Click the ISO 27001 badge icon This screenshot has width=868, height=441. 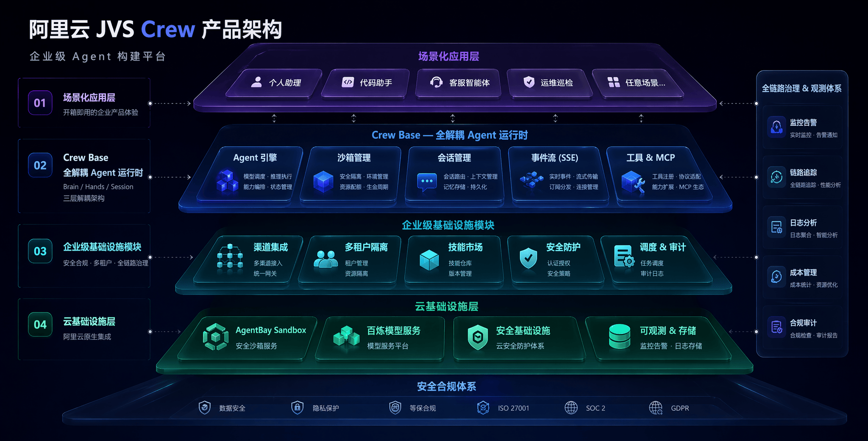click(x=483, y=408)
